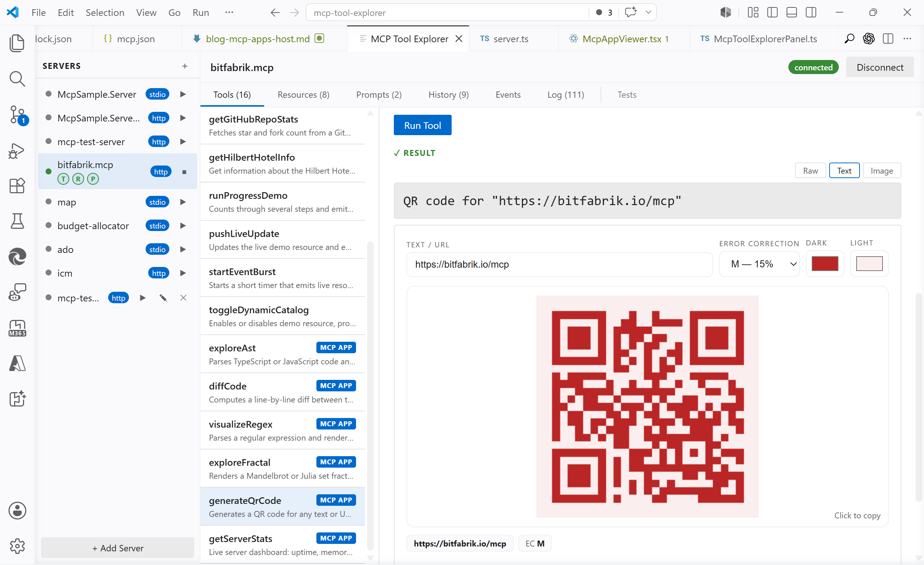This screenshot has width=924, height=565.
Task: Click the + Add Server button
Action: pyautogui.click(x=118, y=548)
